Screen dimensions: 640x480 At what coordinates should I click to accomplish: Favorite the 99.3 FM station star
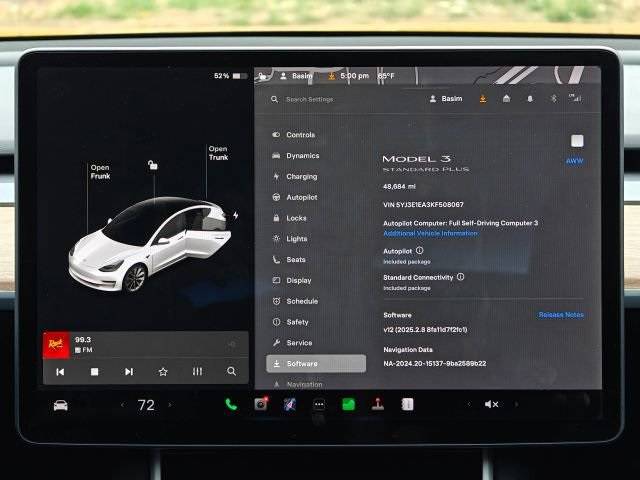pos(163,371)
